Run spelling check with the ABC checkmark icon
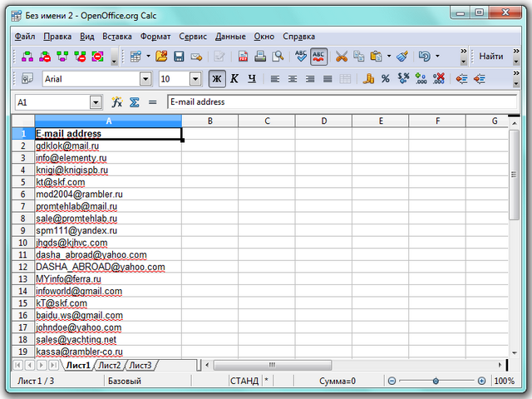 [x=301, y=57]
